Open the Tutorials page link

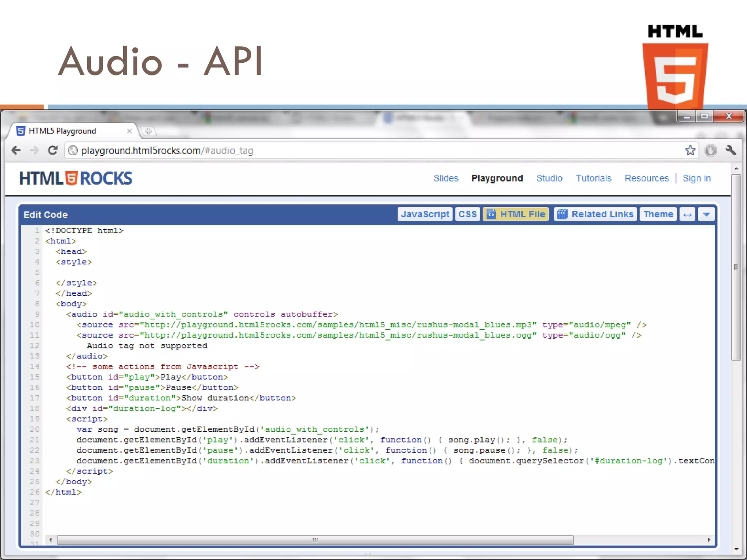[593, 178]
